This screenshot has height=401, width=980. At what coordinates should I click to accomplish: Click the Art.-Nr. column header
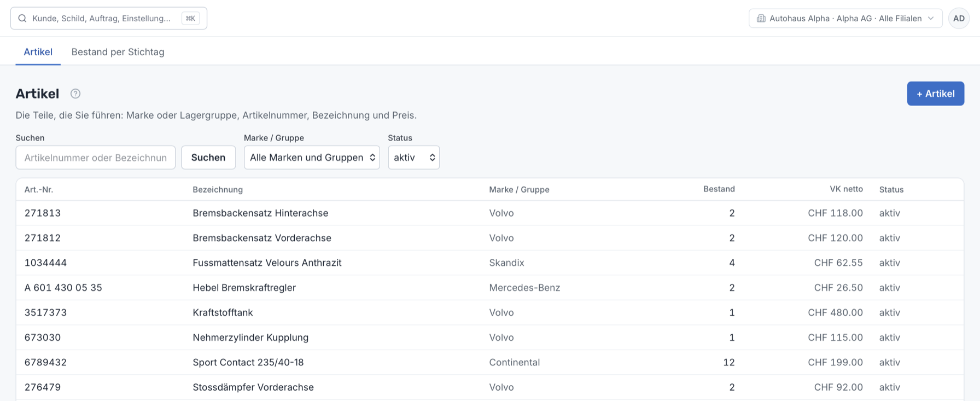[39, 189]
